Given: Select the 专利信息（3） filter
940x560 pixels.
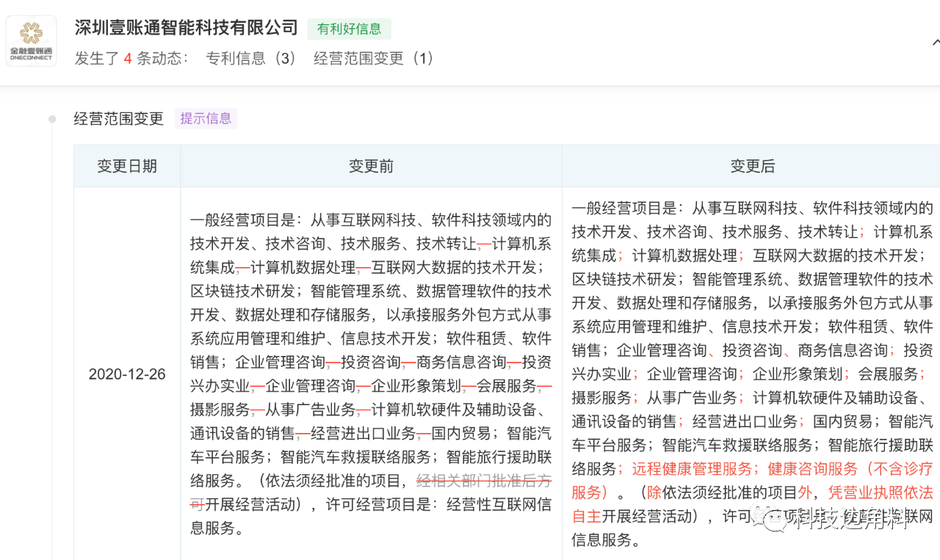Looking at the screenshot, I should click(252, 58).
